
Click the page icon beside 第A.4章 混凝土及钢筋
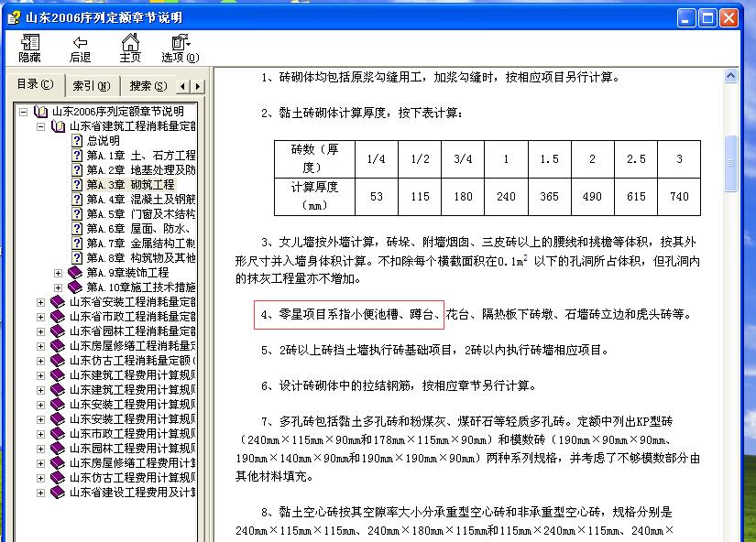(77, 199)
